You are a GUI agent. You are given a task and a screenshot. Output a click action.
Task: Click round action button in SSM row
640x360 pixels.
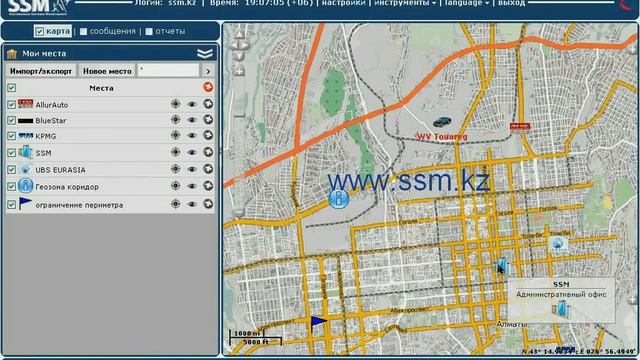[208, 152]
